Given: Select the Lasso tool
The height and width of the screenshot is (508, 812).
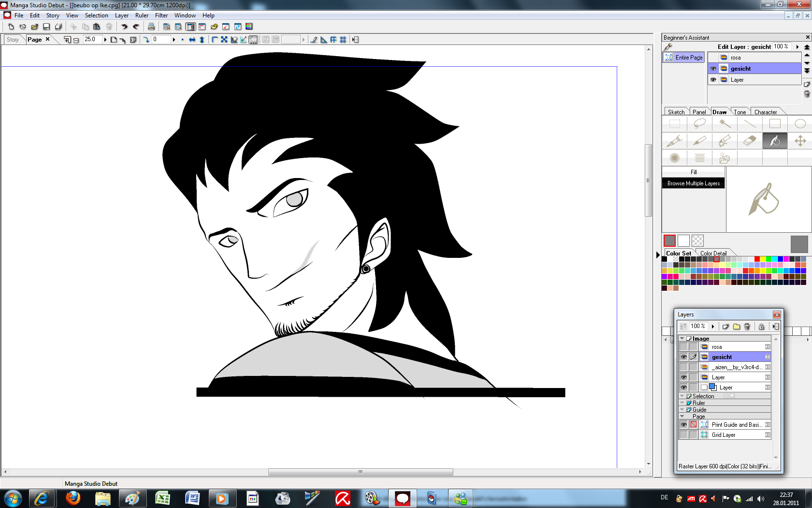Looking at the screenshot, I should [699, 124].
